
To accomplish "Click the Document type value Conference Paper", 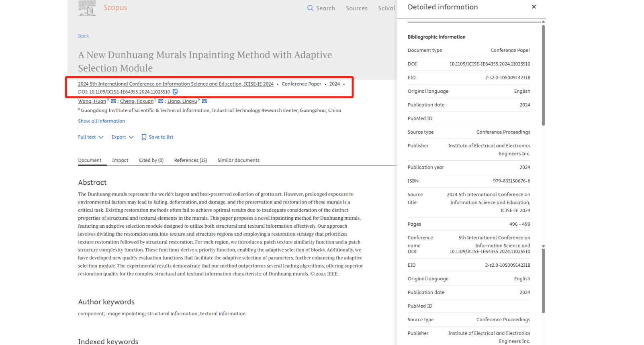I will (x=510, y=50).
